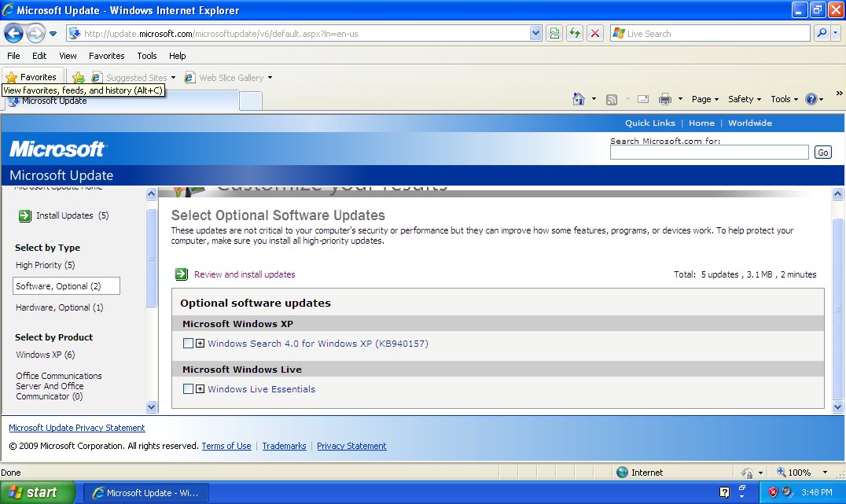Select Hardware, Optional (1) category
This screenshot has height=504, width=846.
point(59,307)
